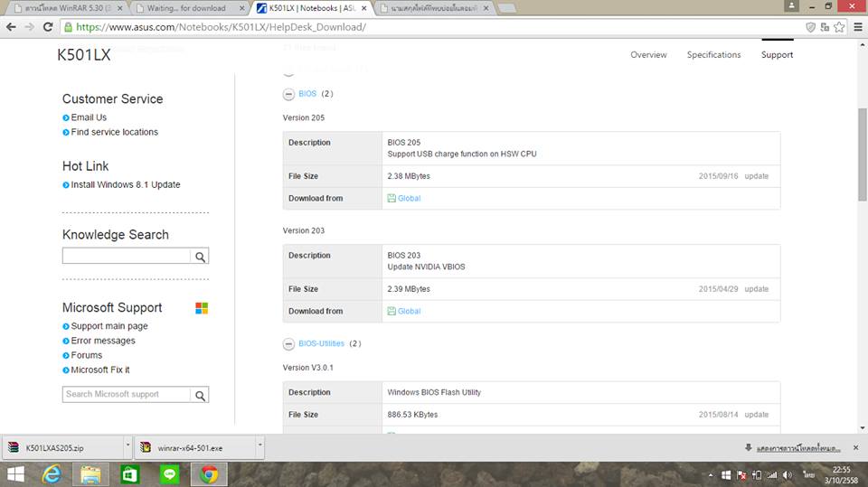
Task: Switch to the fourth Thai-titled tab
Action: pos(433,8)
